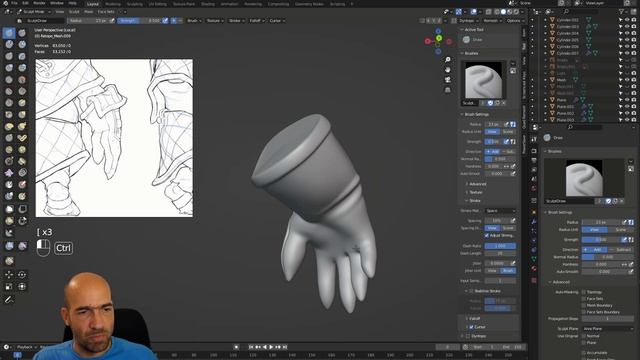Open the Stroke Method dropdown
This screenshot has height=360, width=640.
tap(500, 211)
